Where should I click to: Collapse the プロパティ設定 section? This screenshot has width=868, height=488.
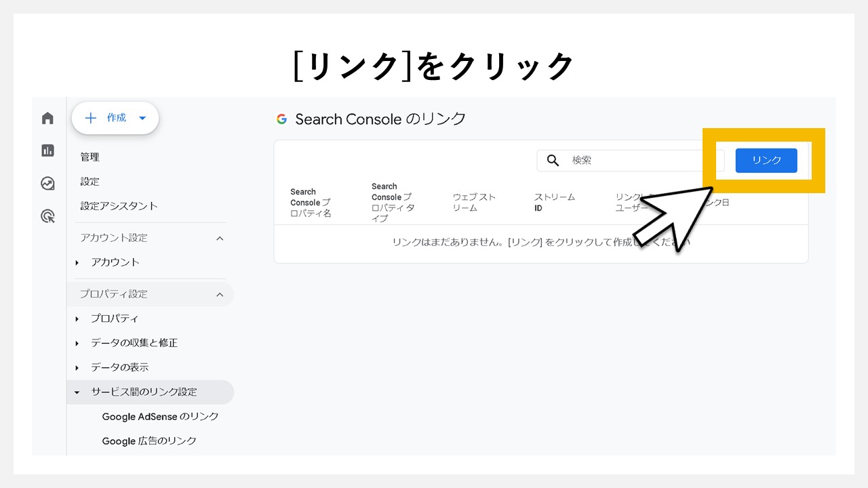click(219, 294)
